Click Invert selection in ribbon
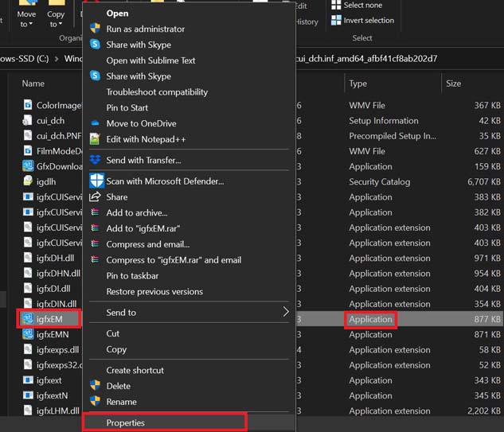 369,20
